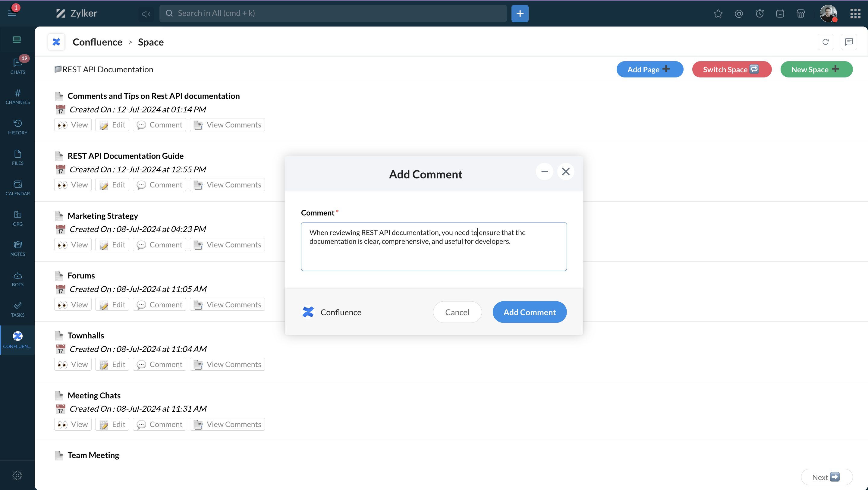The height and width of the screenshot is (490, 868).
Task: Click the Switch Space button
Action: tap(731, 69)
